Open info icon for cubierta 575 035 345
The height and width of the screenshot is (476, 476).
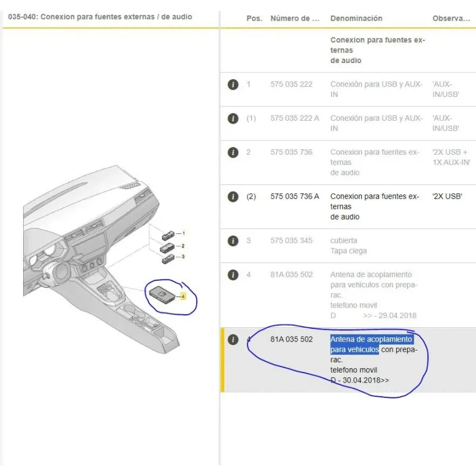click(233, 241)
